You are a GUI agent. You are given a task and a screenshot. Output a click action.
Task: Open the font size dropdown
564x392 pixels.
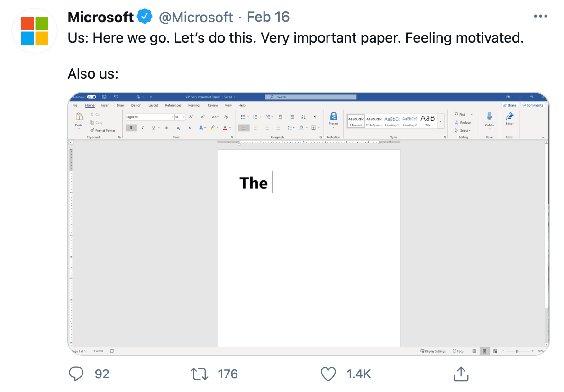(183, 117)
